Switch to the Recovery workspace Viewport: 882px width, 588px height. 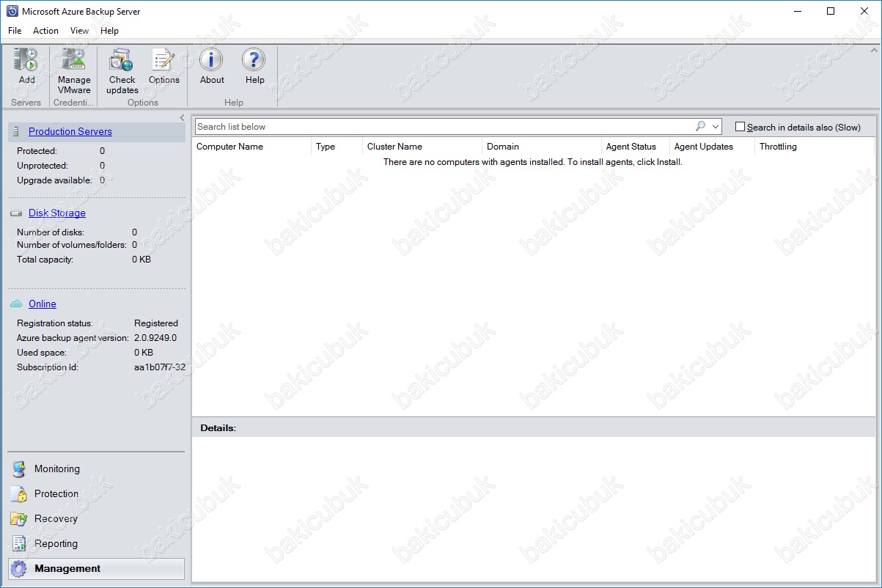(x=96, y=519)
